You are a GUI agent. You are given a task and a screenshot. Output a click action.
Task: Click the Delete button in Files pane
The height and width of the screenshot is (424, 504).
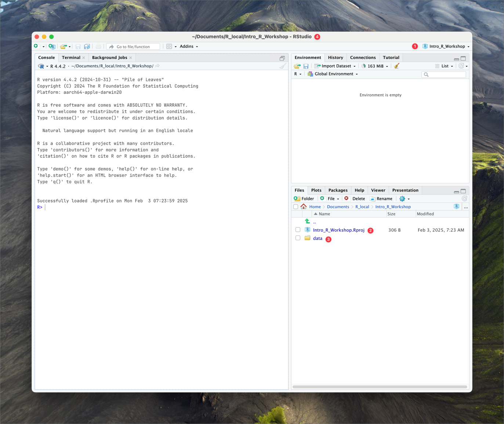pos(355,199)
